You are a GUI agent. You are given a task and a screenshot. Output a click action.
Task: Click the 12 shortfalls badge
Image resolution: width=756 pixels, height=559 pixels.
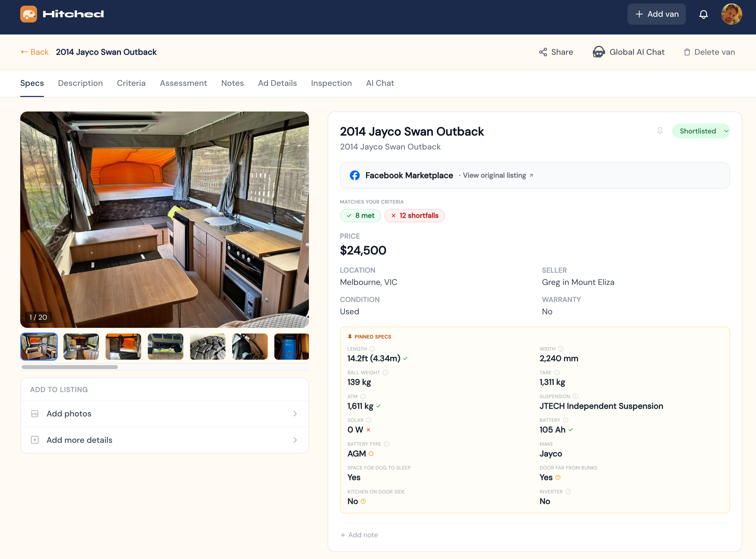point(415,216)
